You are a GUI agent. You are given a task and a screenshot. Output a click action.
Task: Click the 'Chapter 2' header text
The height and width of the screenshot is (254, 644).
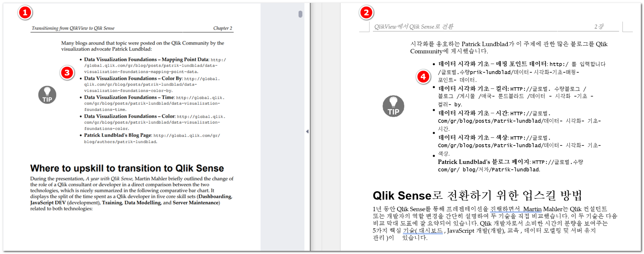pyautogui.click(x=223, y=28)
